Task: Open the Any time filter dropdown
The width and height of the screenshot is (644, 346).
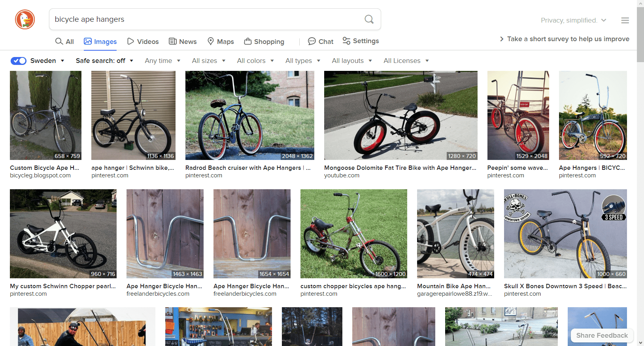Action: 162,61
